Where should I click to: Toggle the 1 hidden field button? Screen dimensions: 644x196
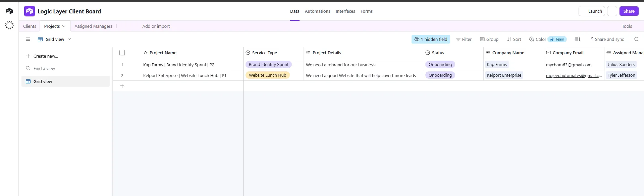[x=431, y=39]
